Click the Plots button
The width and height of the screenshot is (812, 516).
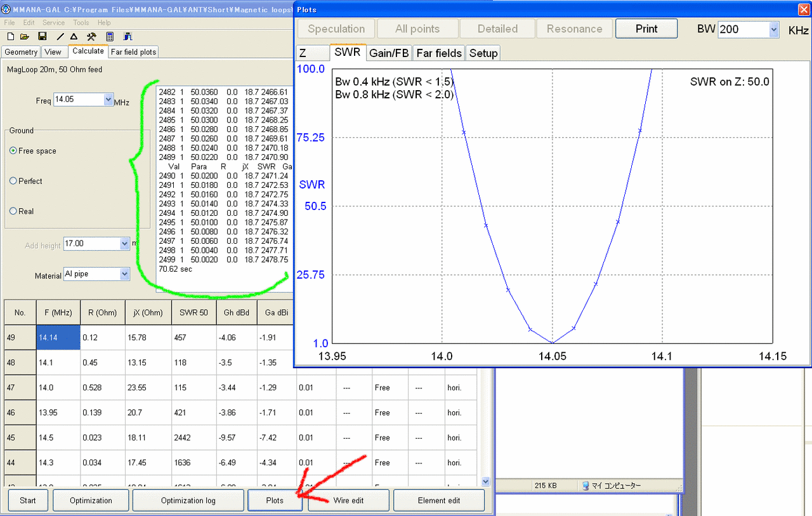click(x=275, y=501)
